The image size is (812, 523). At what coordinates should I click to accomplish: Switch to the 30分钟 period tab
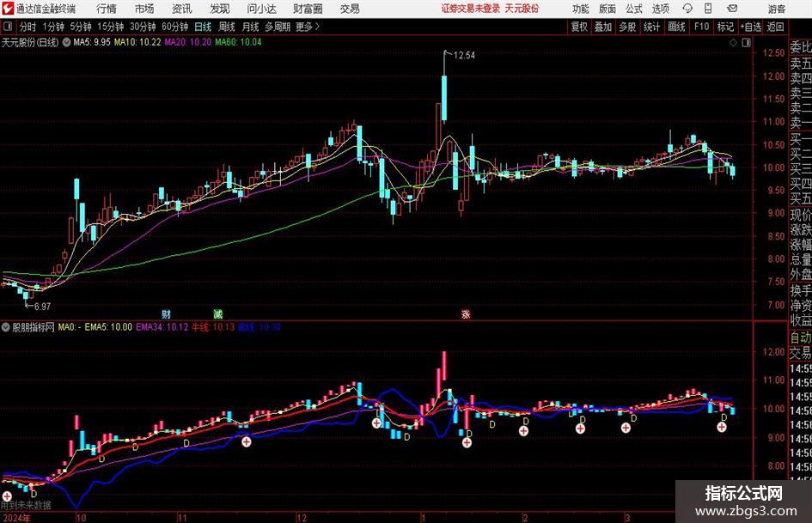point(143,27)
